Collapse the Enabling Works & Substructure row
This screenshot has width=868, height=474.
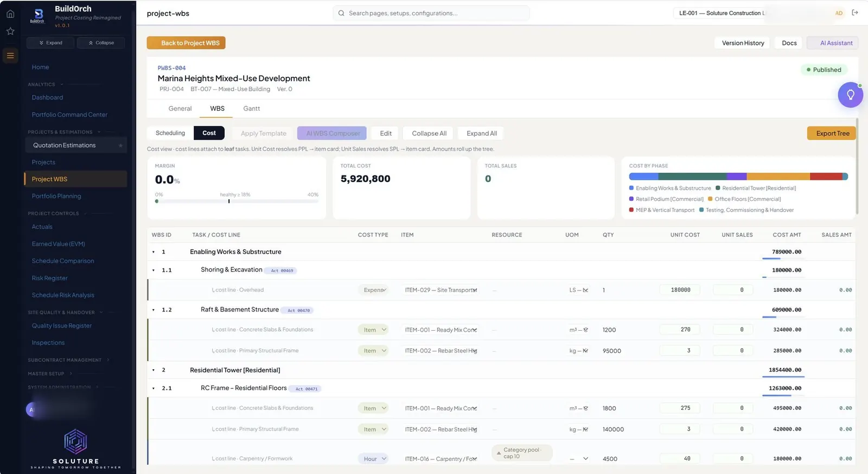(154, 252)
